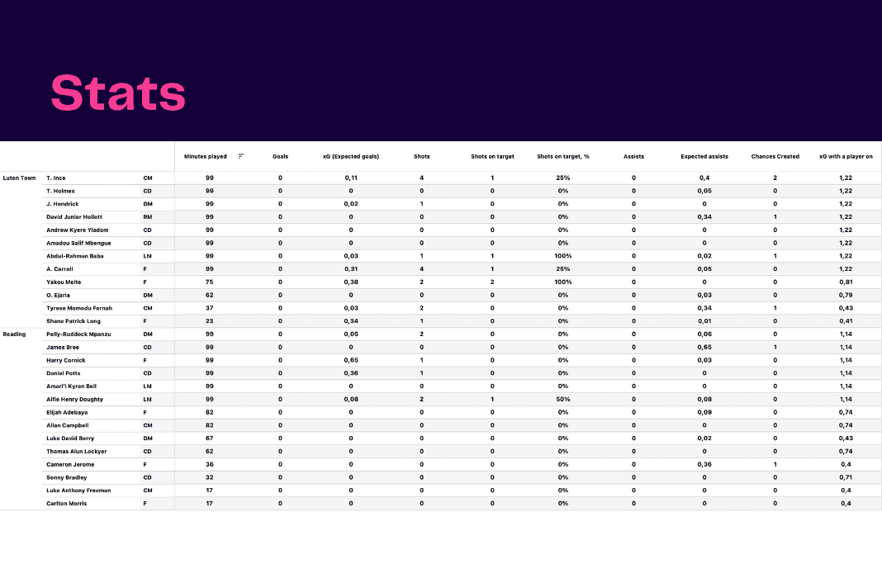This screenshot has height=588, width=882.
Task: Select the Chances Created column header
Action: coord(775,156)
